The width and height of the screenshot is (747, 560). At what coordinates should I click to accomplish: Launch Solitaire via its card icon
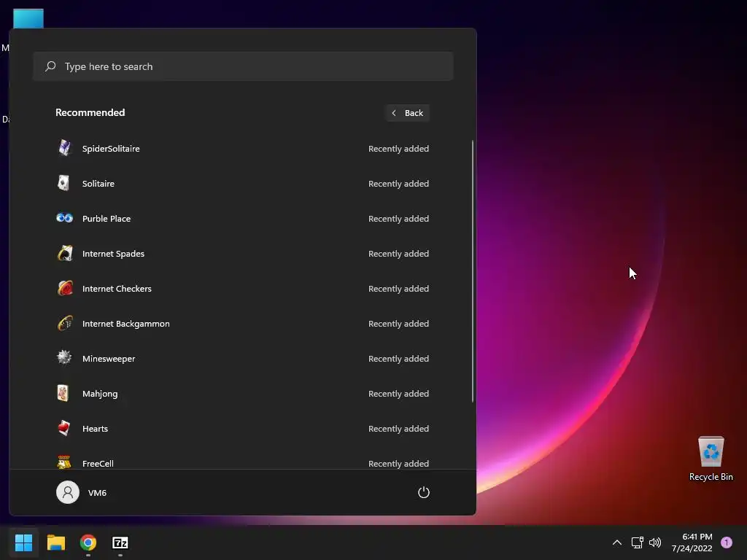[63, 183]
